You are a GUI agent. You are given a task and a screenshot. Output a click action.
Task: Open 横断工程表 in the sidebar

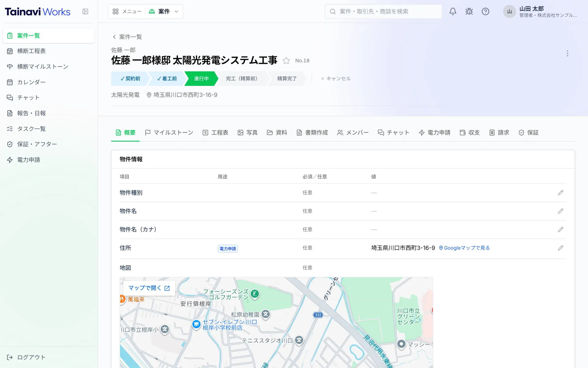click(49, 51)
